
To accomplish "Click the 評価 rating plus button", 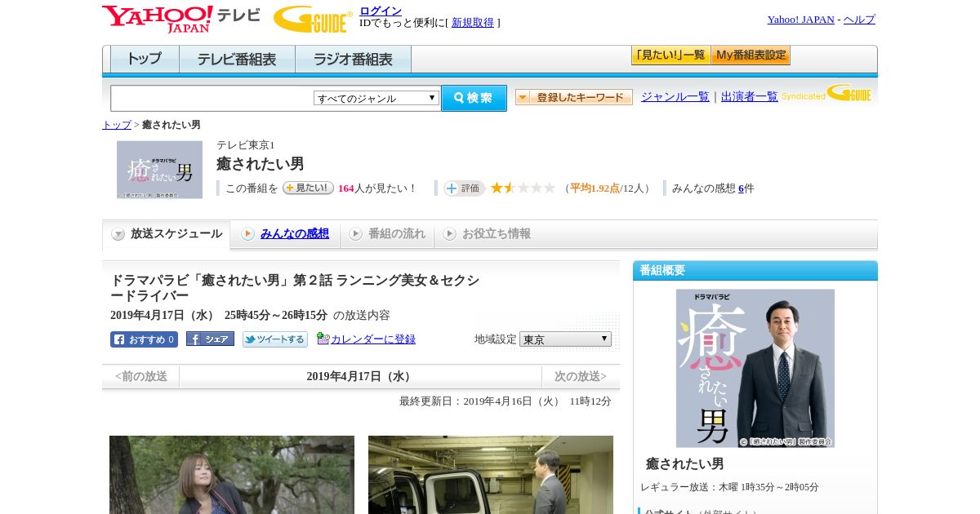I will (x=464, y=188).
